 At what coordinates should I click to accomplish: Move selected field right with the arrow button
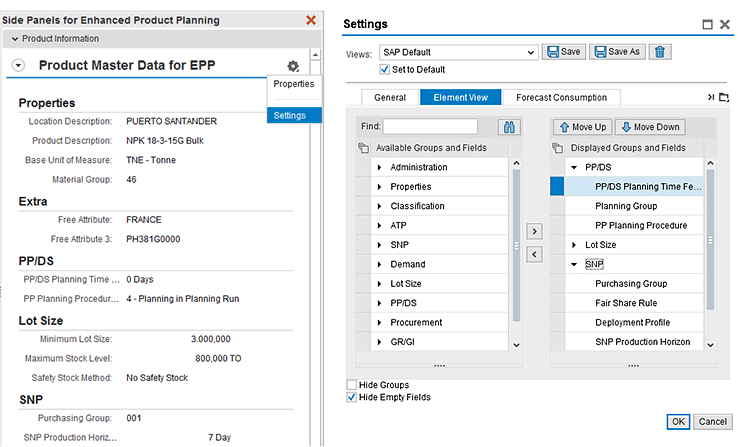tap(534, 231)
